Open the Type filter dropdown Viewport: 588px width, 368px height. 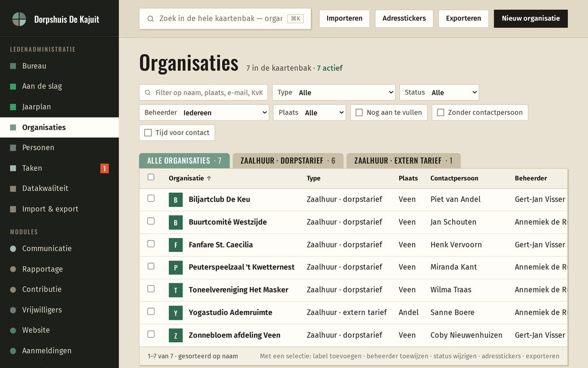(x=334, y=93)
